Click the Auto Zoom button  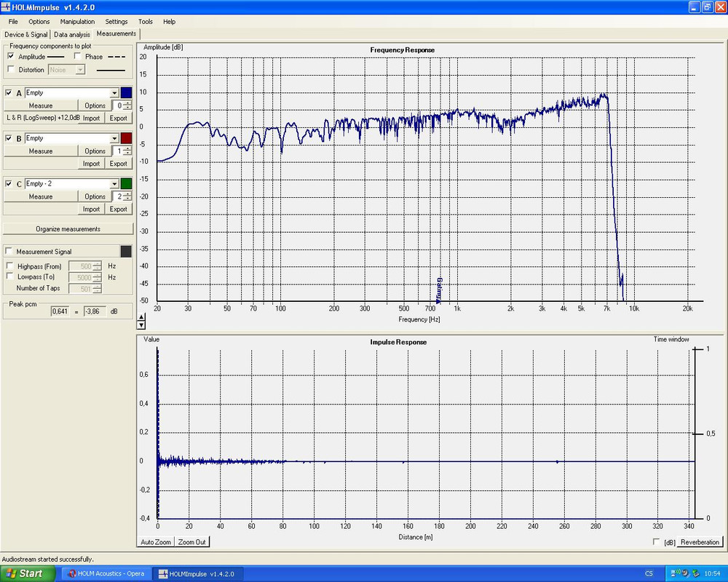(156, 541)
